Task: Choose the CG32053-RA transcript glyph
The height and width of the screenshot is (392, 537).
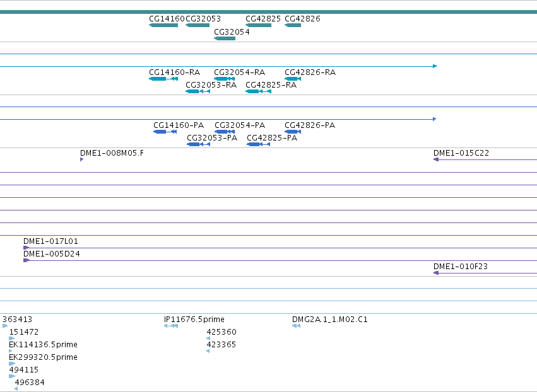Action: tap(198, 91)
